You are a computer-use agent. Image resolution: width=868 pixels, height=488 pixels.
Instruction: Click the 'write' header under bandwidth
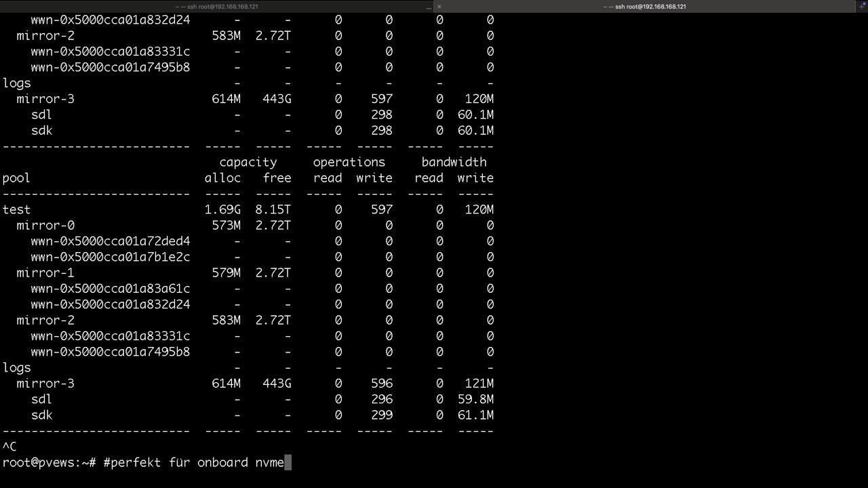(475, 178)
